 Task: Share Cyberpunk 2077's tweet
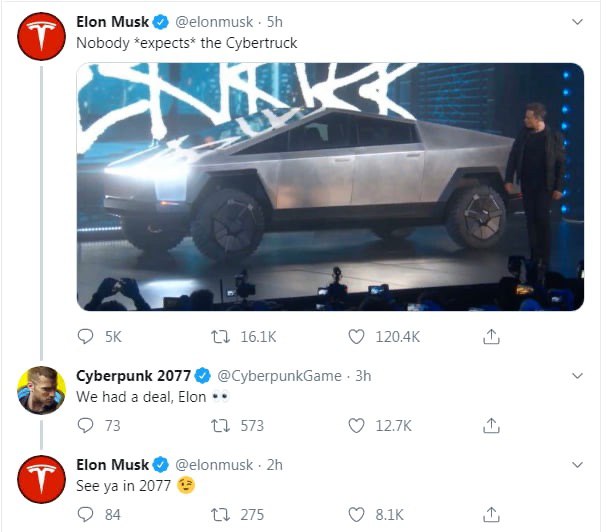coord(491,425)
